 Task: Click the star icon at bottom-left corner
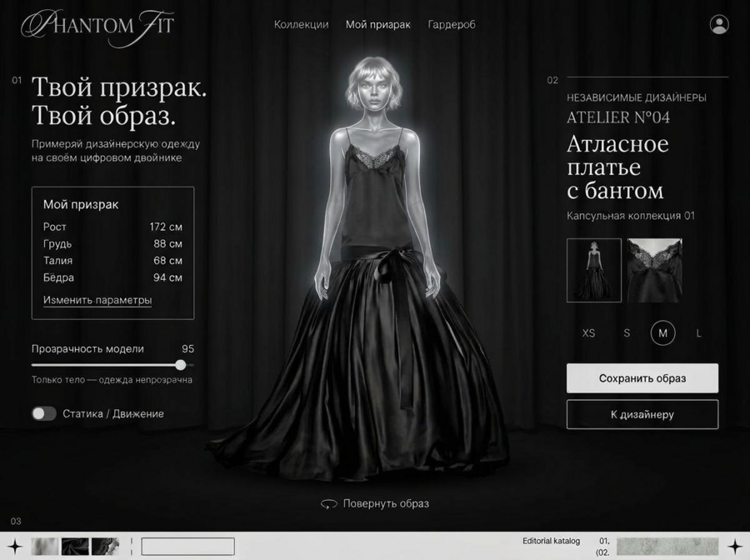coord(15,546)
